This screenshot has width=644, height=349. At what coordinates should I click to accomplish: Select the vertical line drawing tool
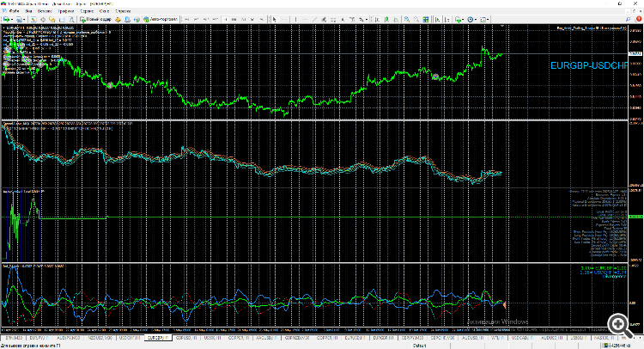coord(295,19)
